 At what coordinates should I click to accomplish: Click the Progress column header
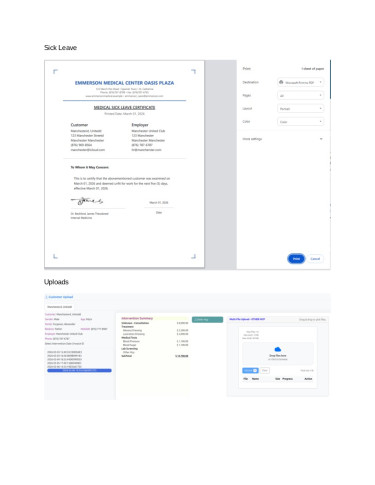[x=287, y=379]
